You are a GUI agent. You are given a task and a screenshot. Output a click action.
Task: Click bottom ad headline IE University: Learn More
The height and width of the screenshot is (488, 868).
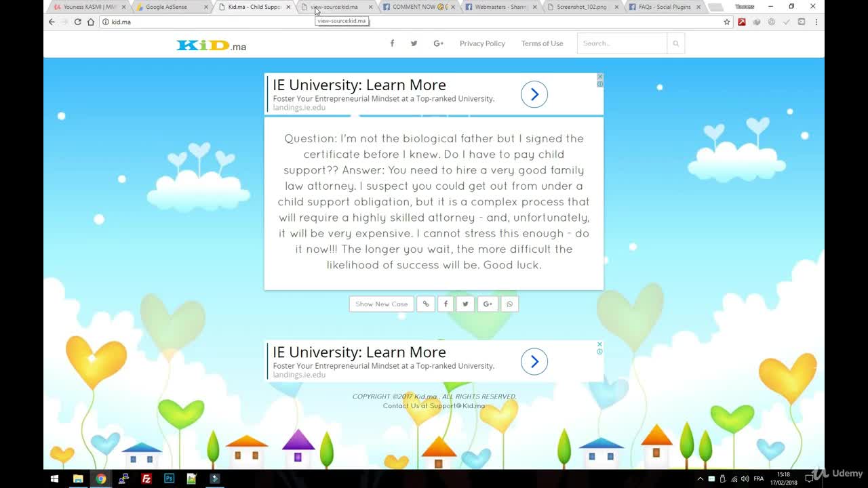point(359,352)
